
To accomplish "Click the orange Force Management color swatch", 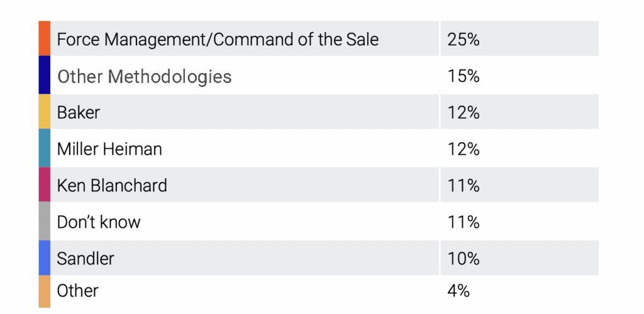I will [44, 38].
